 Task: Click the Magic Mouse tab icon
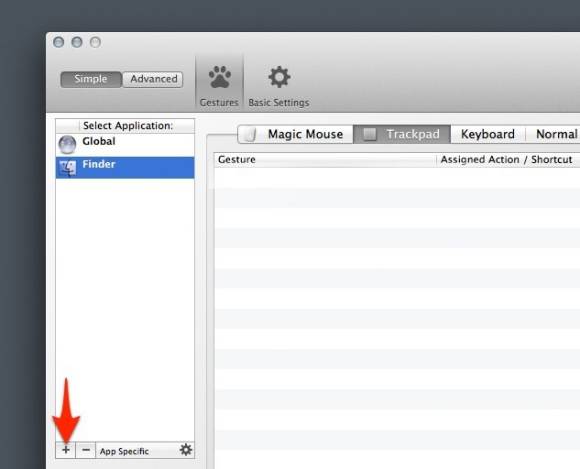click(250, 135)
